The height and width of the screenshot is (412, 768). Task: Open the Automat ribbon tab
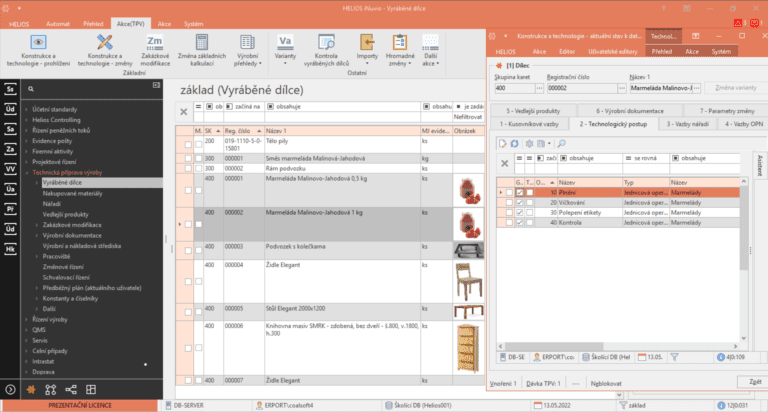58,24
